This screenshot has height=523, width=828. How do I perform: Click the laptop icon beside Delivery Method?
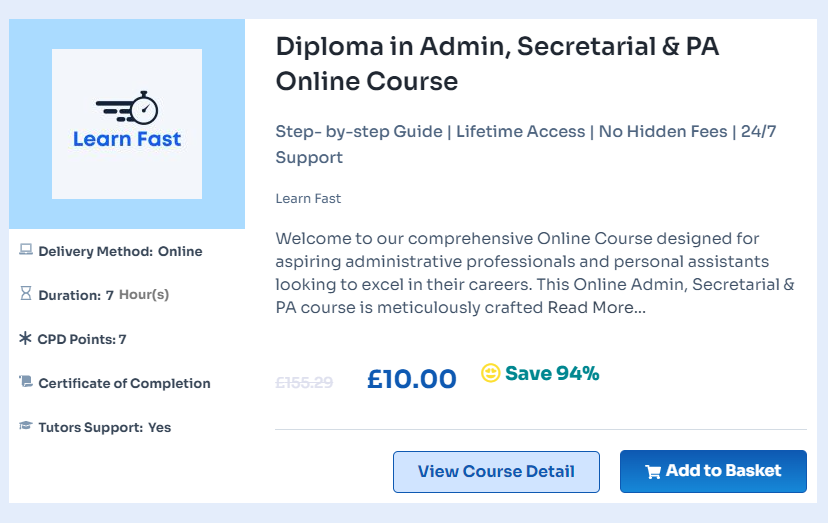pyautogui.click(x=26, y=249)
